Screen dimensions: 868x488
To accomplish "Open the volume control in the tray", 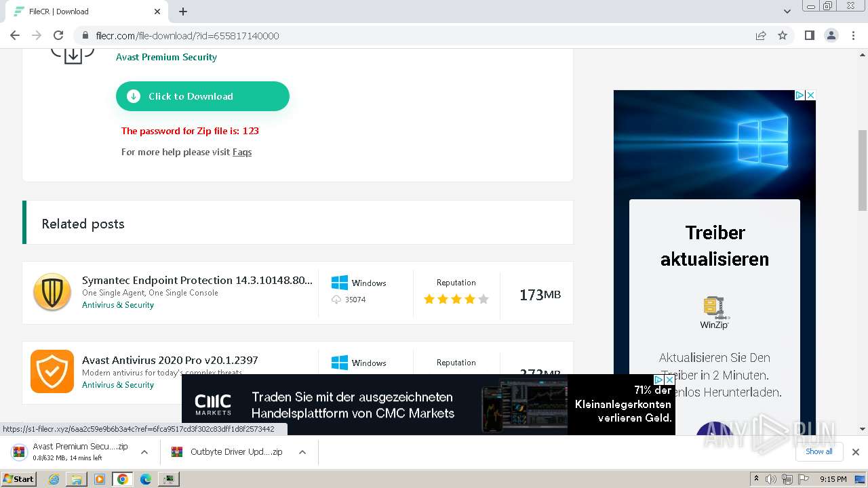I will coord(771,479).
